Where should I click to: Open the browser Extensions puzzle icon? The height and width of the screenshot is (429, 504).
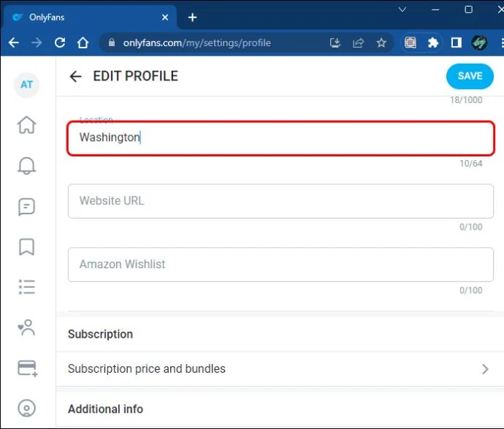(x=433, y=43)
